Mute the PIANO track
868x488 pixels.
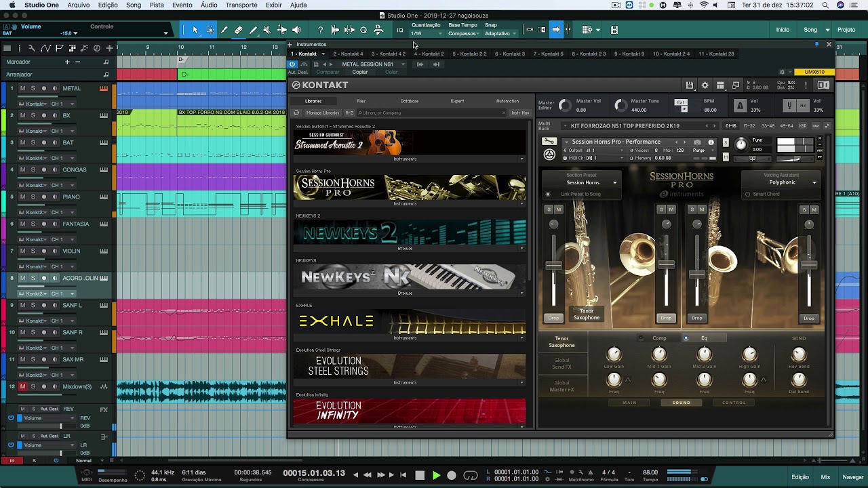coord(22,197)
